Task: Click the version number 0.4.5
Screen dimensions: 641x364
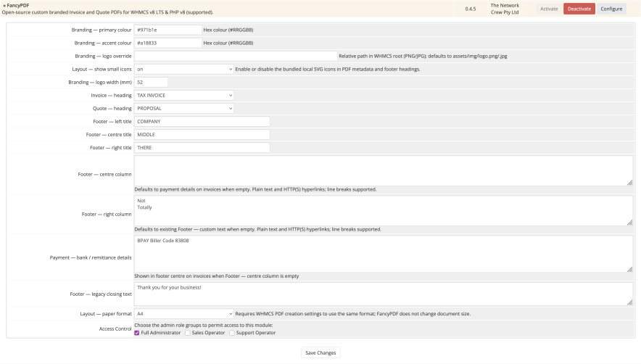Action: point(471,9)
